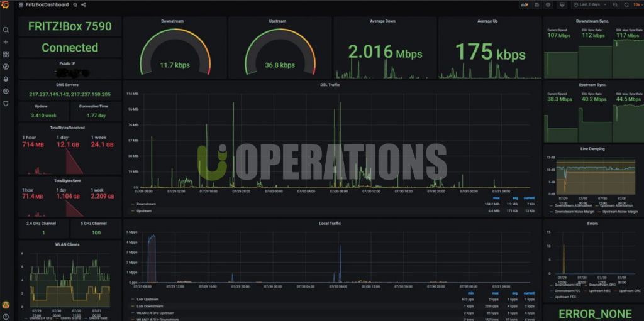Toggle Upstream series in DSL Traffic legend
The image size is (644, 321).
click(144, 210)
